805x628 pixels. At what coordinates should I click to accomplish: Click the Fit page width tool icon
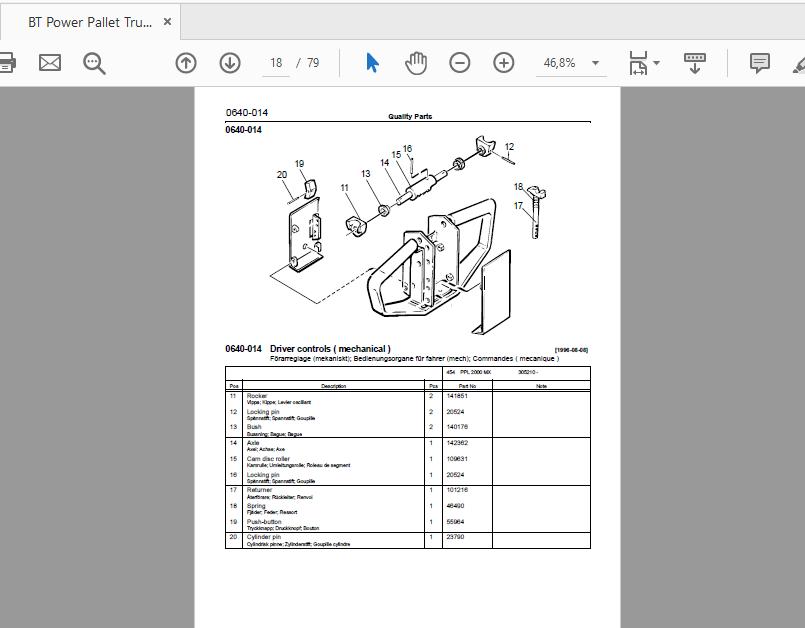(x=638, y=63)
